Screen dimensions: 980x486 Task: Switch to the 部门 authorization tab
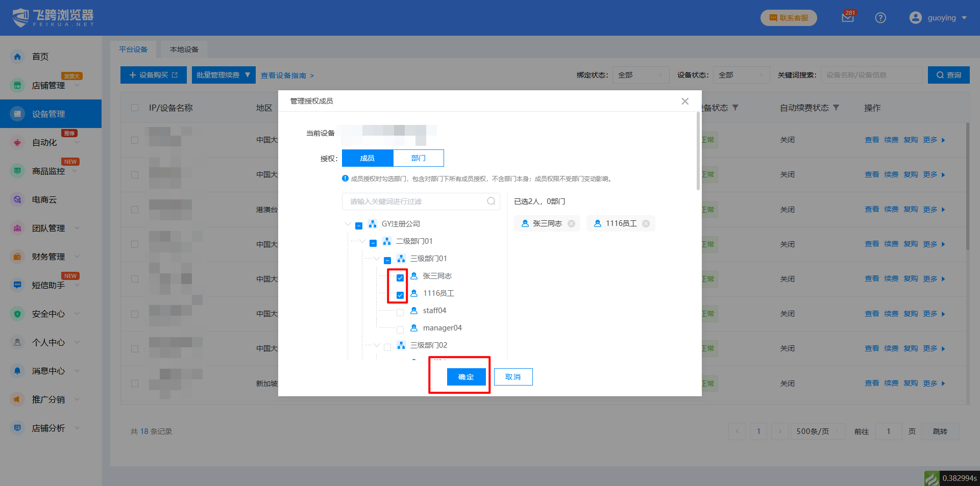418,158
